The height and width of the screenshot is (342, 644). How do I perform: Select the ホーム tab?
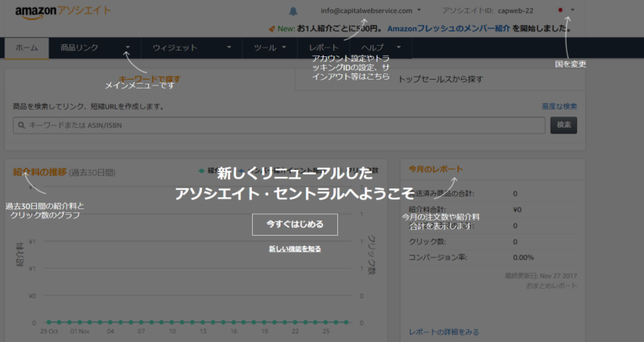coord(27,47)
